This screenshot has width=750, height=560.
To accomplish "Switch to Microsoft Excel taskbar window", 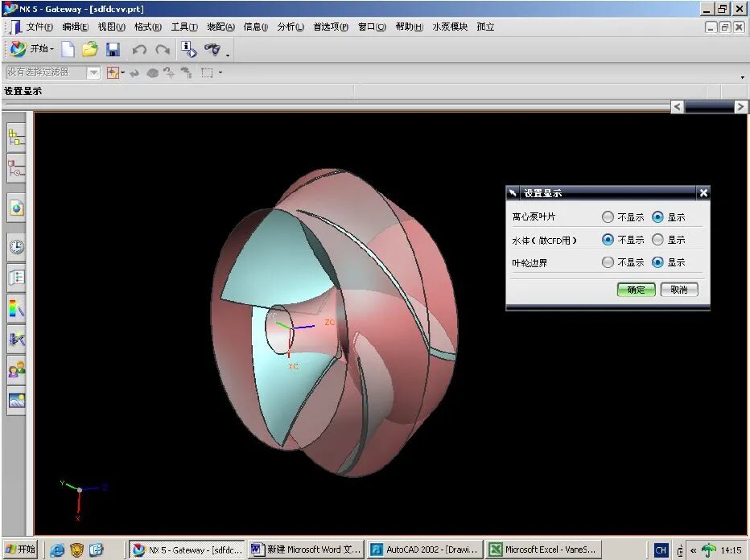I will (543, 550).
